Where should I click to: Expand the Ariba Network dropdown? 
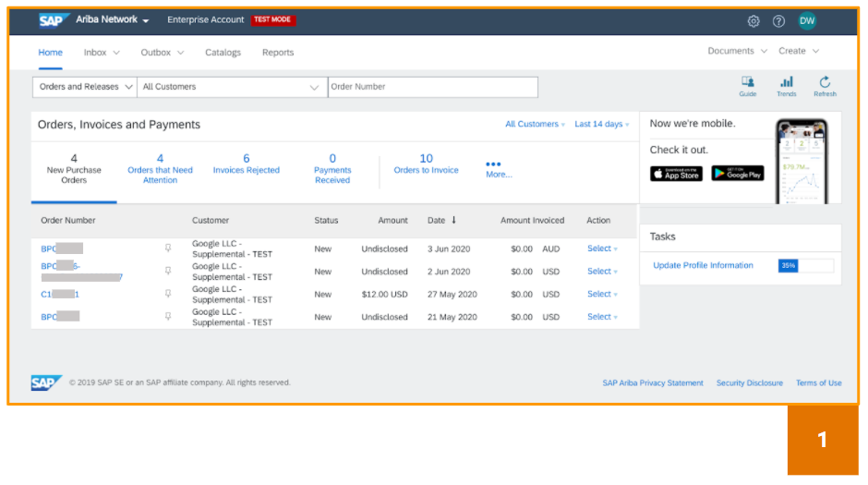113,20
